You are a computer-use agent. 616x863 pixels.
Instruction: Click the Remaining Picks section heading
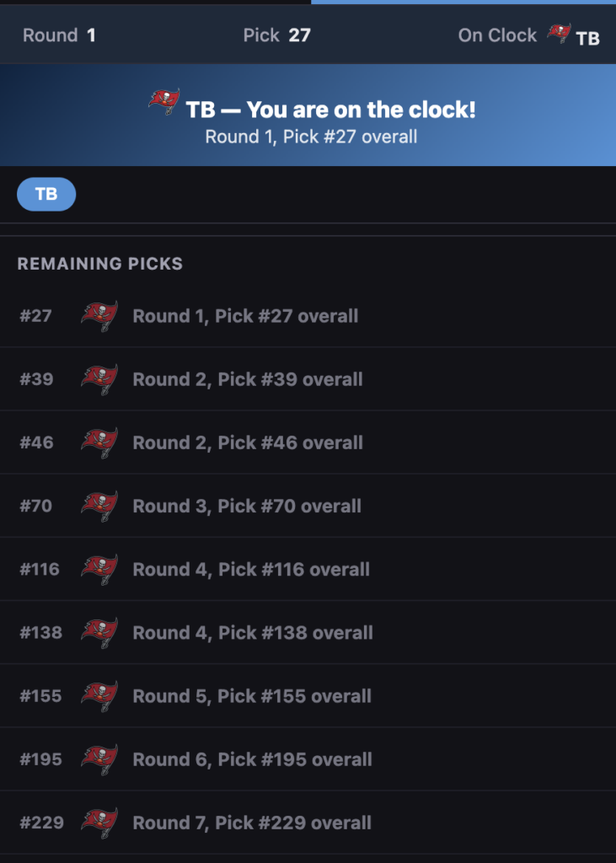click(100, 264)
